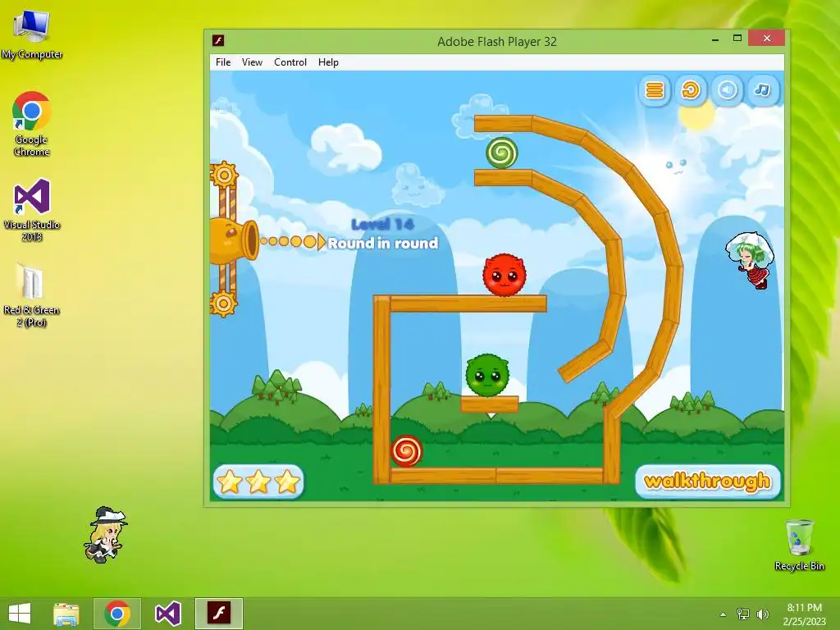
Task: Open the Windows Start button
Action: (x=20, y=614)
